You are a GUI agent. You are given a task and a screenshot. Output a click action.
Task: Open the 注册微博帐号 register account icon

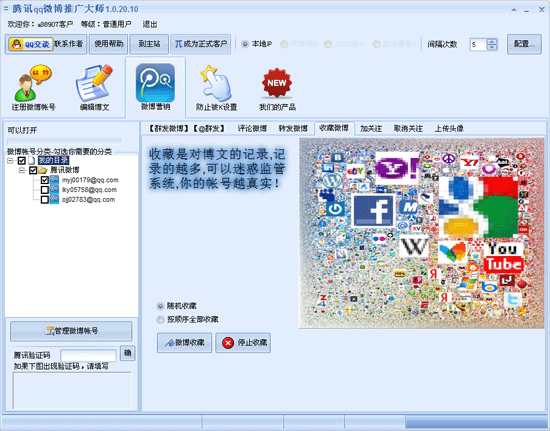click(33, 88)
